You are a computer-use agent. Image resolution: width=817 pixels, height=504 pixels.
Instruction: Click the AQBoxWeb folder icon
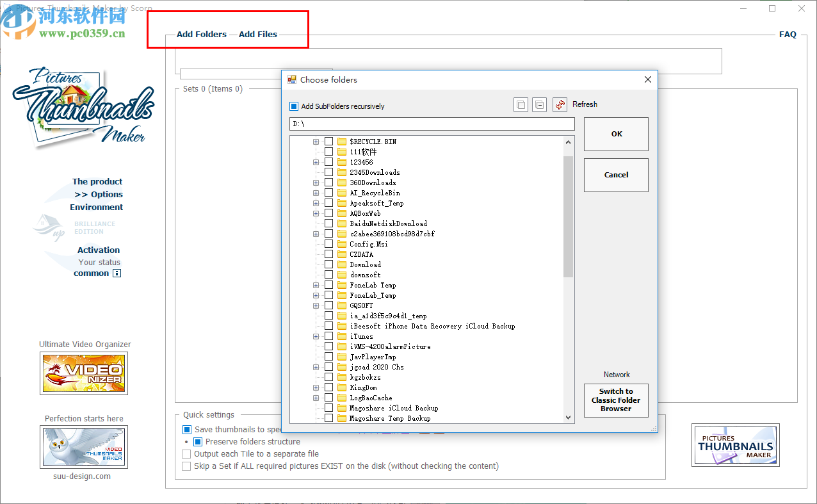click(x=342, y=213)
